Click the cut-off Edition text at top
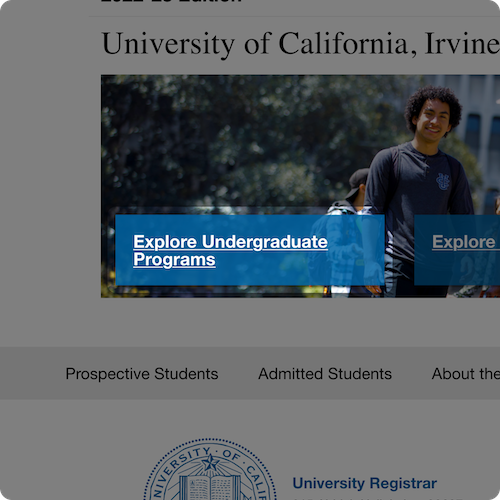This screenshot has width=500, height=500. click(171, 1)
